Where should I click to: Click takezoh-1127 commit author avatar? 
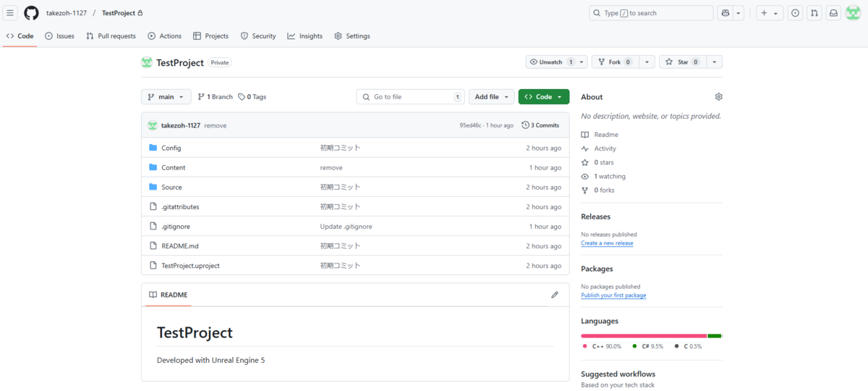(x=153, y=125)
